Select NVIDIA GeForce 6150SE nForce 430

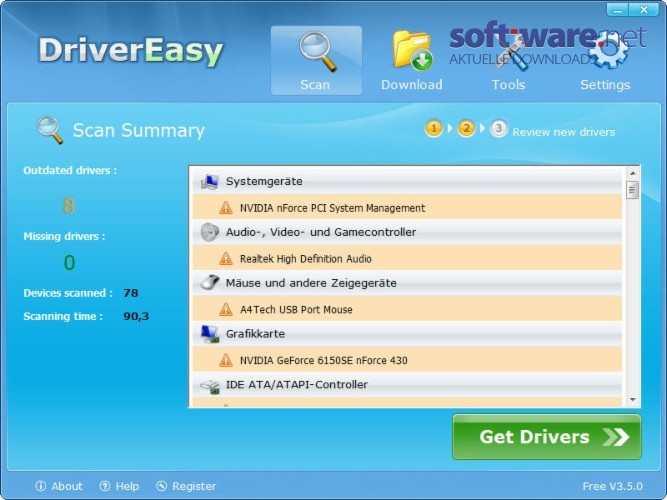tap(407, 360)
